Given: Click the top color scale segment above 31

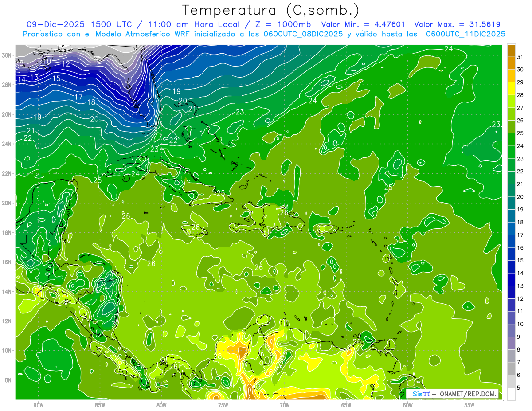Looking at the screenshot, I should (511, 50).
